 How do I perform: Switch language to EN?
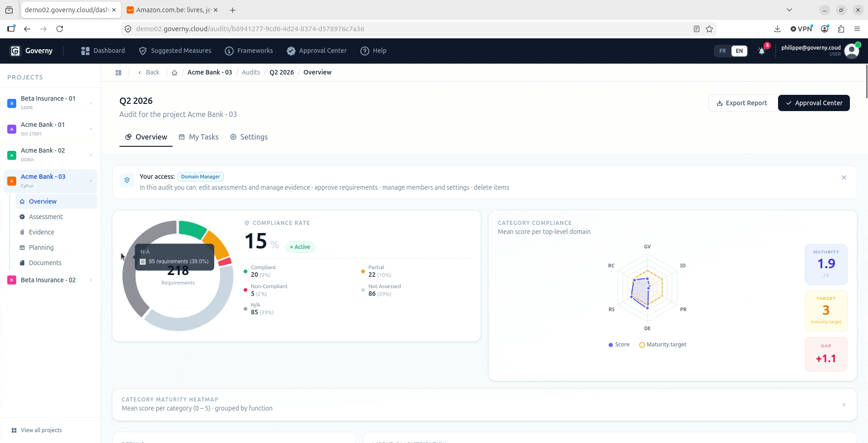[739, 51]
